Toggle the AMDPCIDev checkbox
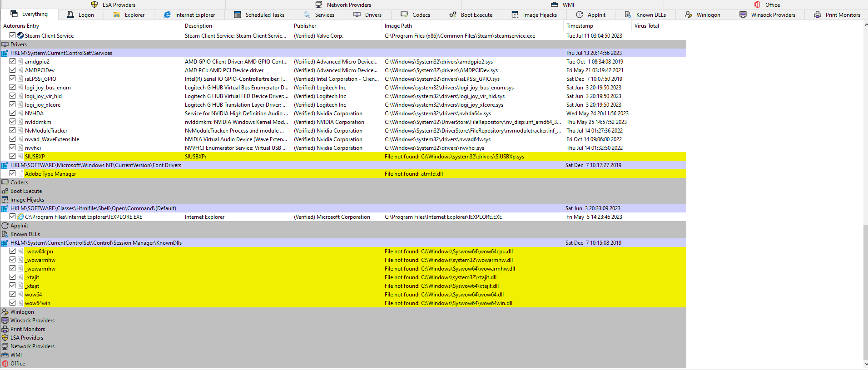Viewport: 868px width, 370px height. coord(13,69)
